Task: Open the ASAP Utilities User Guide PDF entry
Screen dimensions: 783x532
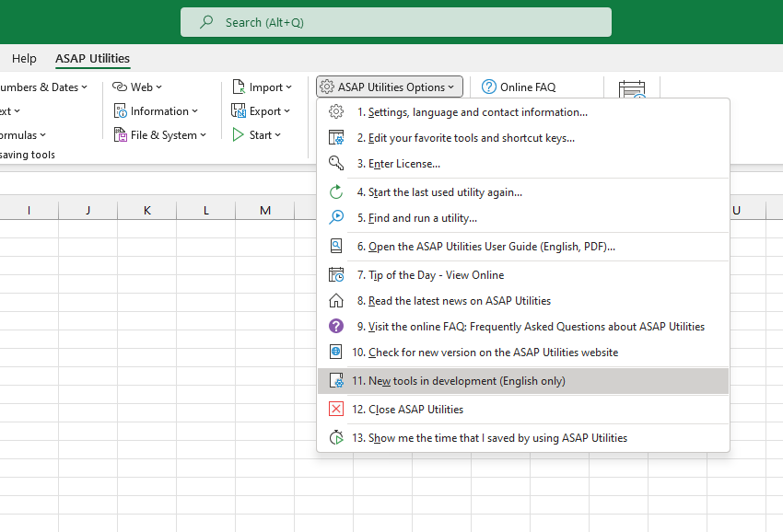Action: pyautogui.click(x=523, y=247)
